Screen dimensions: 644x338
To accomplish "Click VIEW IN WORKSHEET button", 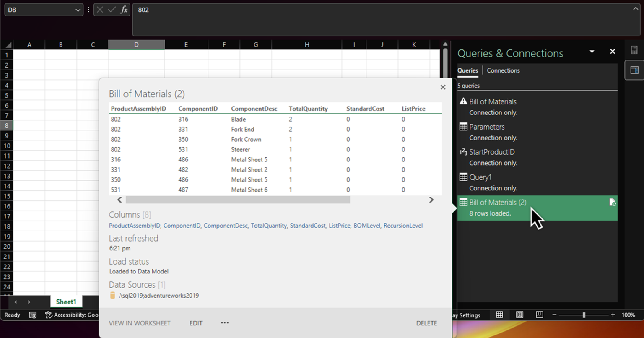I will click(x=140, y=323).
